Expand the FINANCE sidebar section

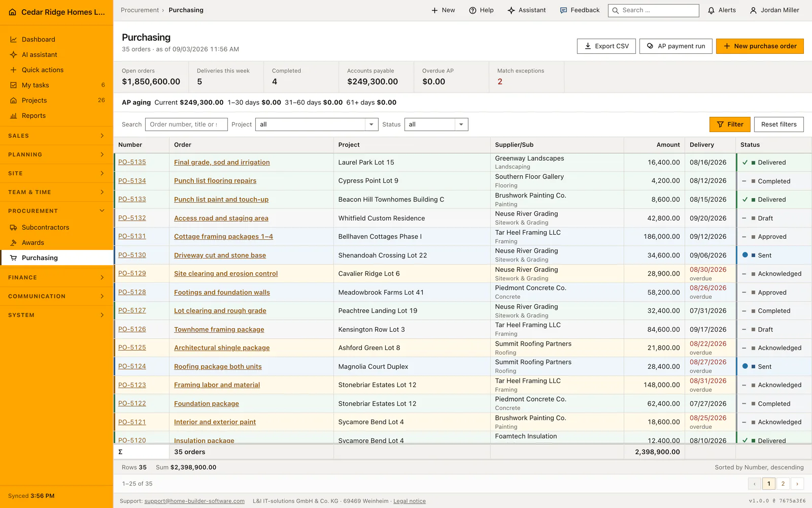point(56,277)
